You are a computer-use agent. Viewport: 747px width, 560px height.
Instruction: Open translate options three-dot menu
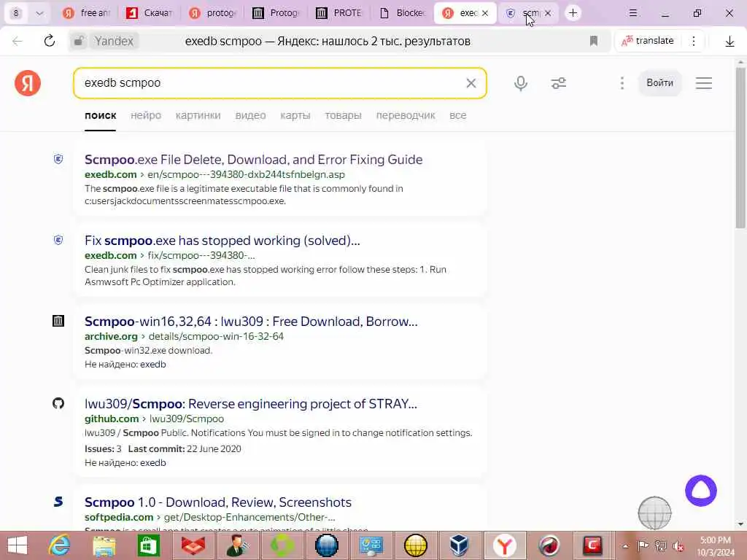point(694,41)
